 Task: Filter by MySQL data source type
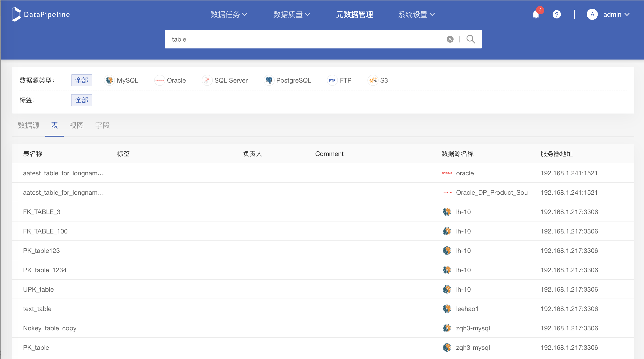pyautogui.click(x=121, y=81)
